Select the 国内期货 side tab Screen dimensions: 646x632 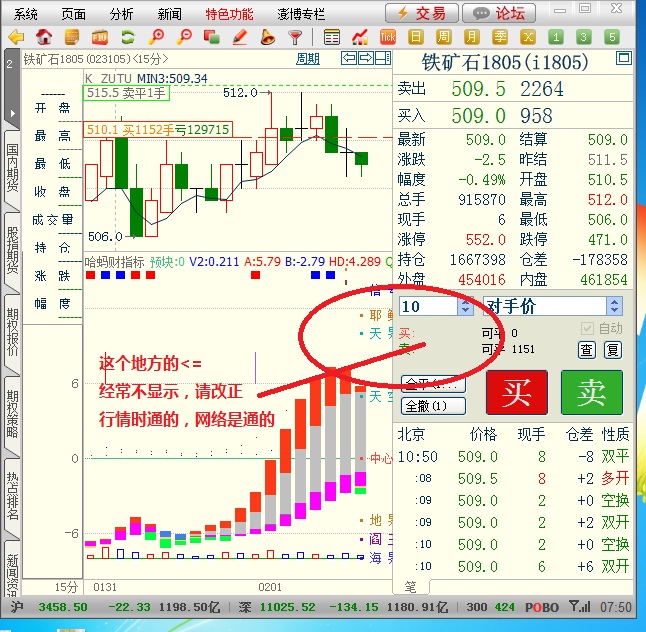click(x=12, y=169)
